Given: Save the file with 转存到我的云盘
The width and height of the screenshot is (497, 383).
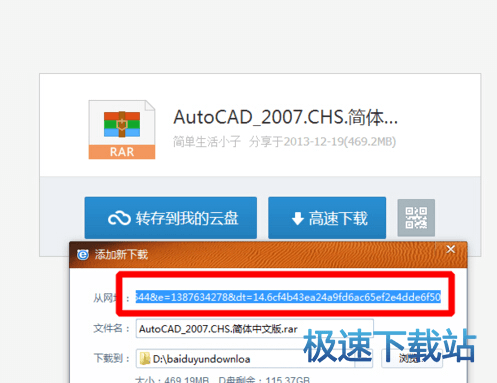Looking at the screenshot, I should point(171,218).
